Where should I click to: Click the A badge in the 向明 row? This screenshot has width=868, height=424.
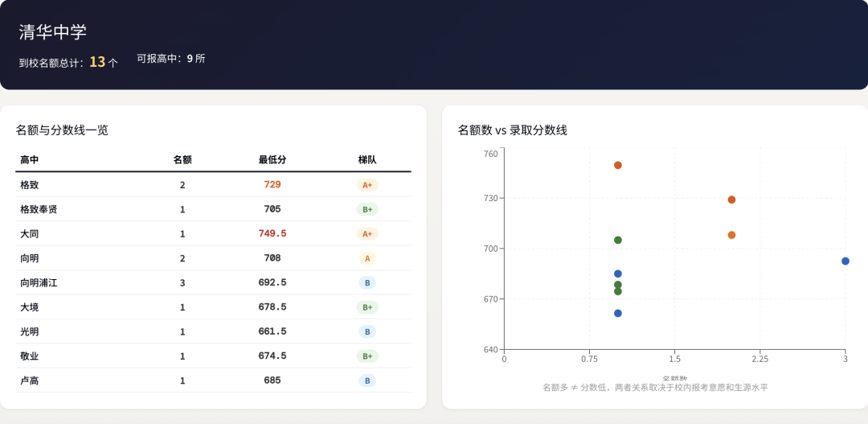367,258
